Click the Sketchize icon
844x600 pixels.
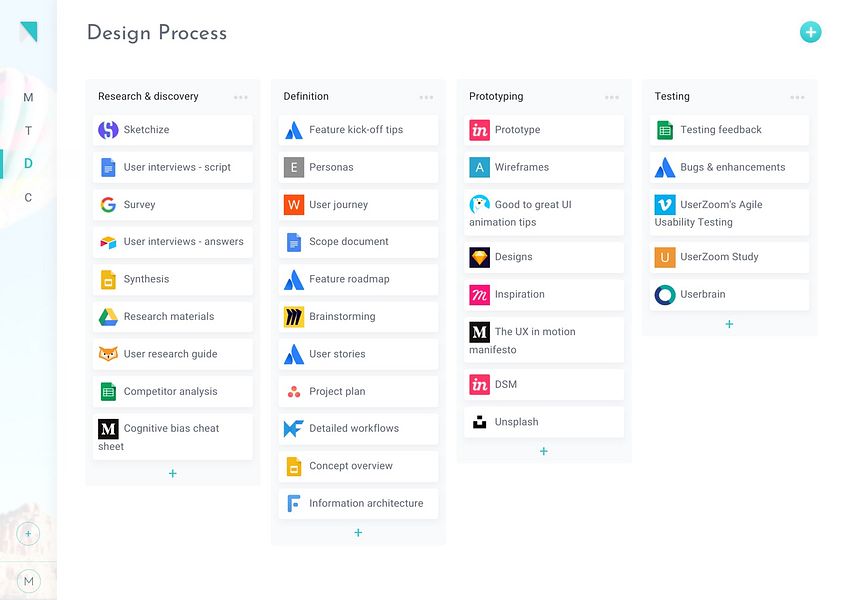click(108, 130)
